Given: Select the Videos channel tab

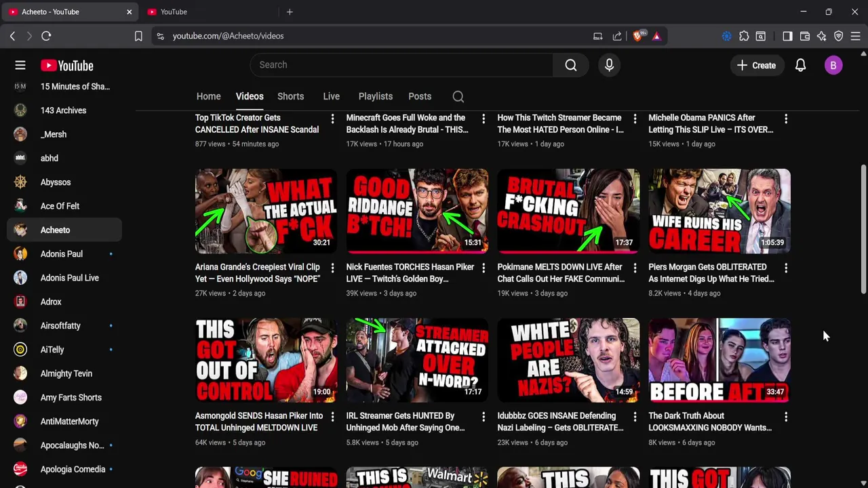Looking at the screenshot, I should tap(250, 96).
